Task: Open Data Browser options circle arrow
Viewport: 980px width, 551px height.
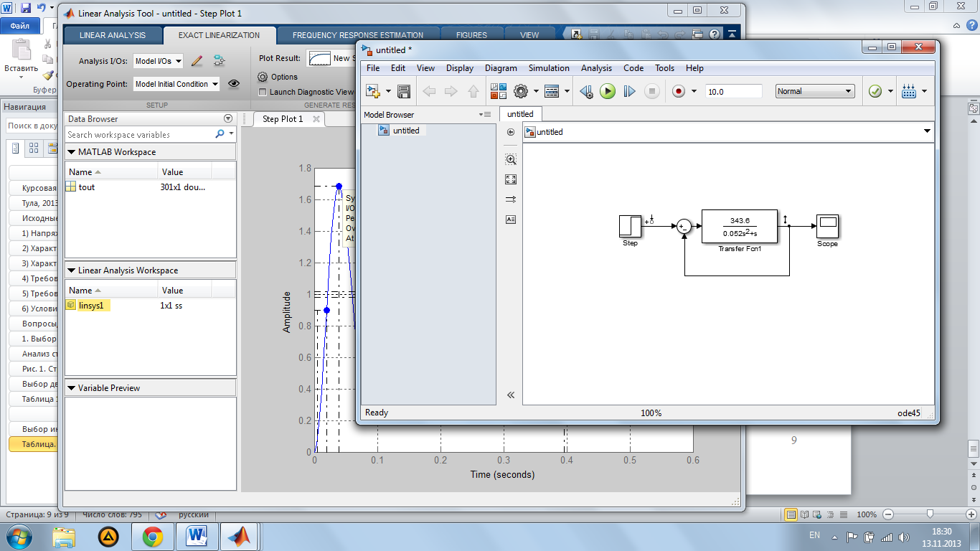Action: (x=228, y=119)
